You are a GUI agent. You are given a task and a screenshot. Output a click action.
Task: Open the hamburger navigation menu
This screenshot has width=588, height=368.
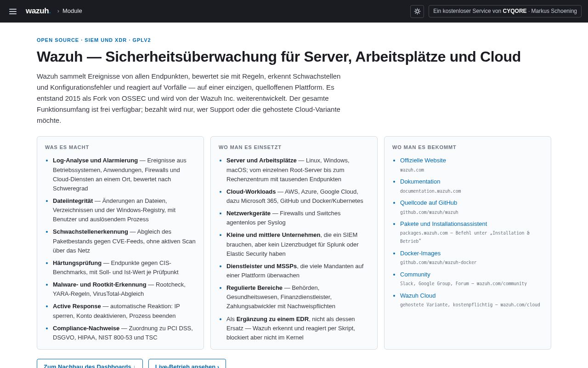(13, 11)
